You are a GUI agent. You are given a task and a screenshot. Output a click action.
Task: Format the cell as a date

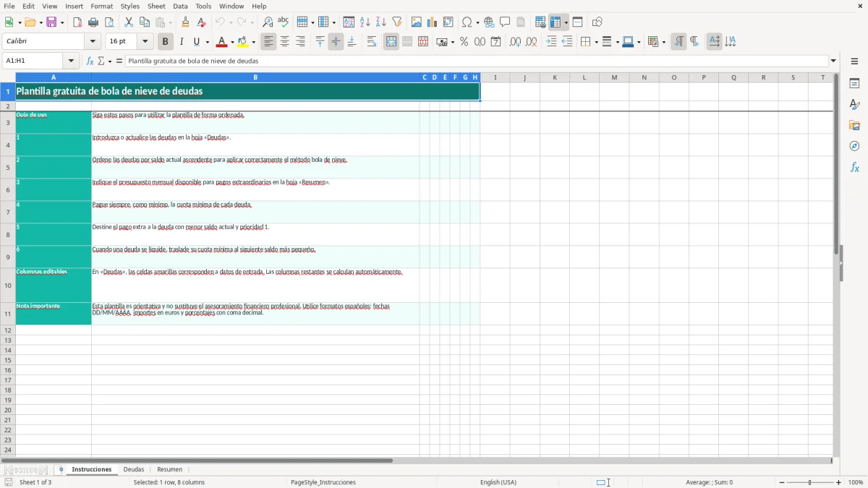coord(495,42)
